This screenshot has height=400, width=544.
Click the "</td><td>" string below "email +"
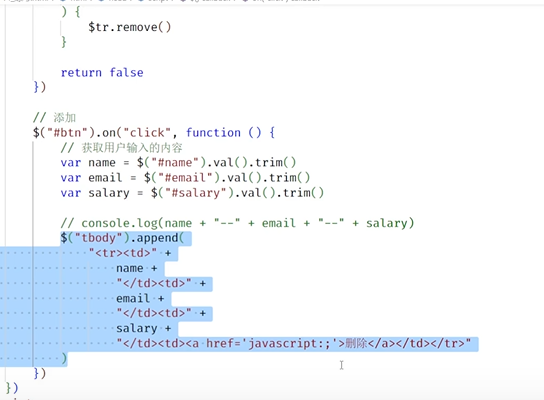pyautogui.click(x=154, y=313)
